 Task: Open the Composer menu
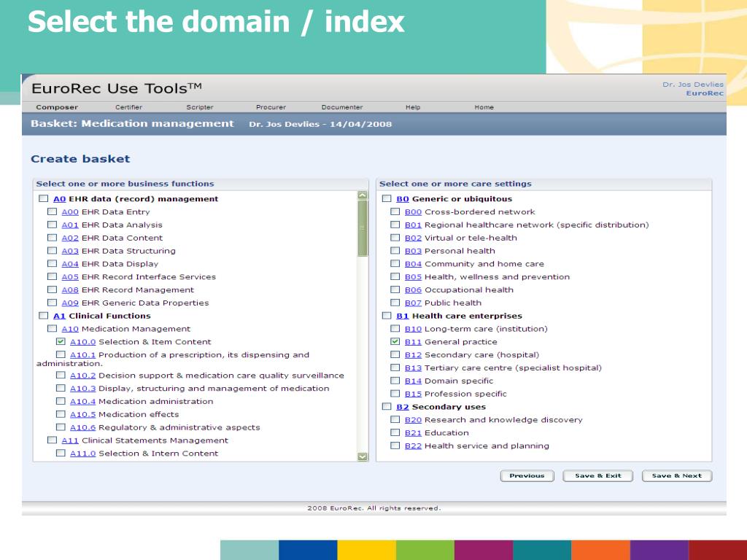57,107
